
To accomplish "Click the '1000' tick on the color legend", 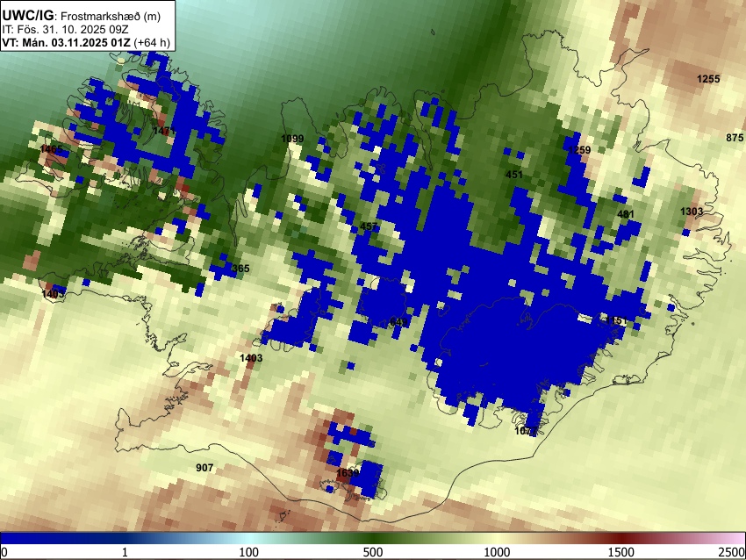I will (497, 552).
